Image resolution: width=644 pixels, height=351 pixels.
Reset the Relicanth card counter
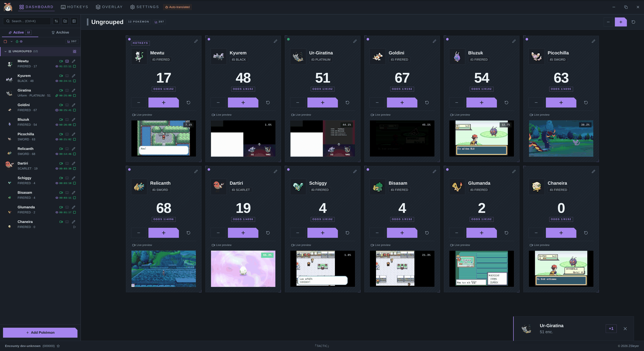coord(188,233)
